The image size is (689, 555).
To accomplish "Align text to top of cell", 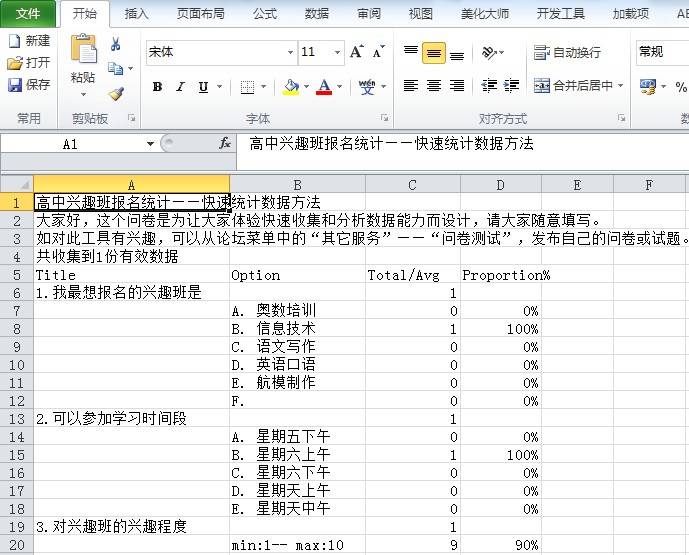I will pyautogui.click(x=411, y=53).
